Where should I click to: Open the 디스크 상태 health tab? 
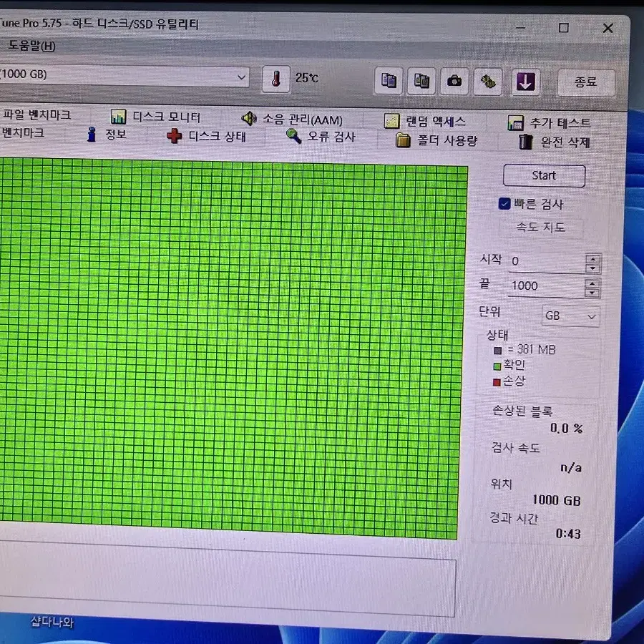(x=206, y=136)
